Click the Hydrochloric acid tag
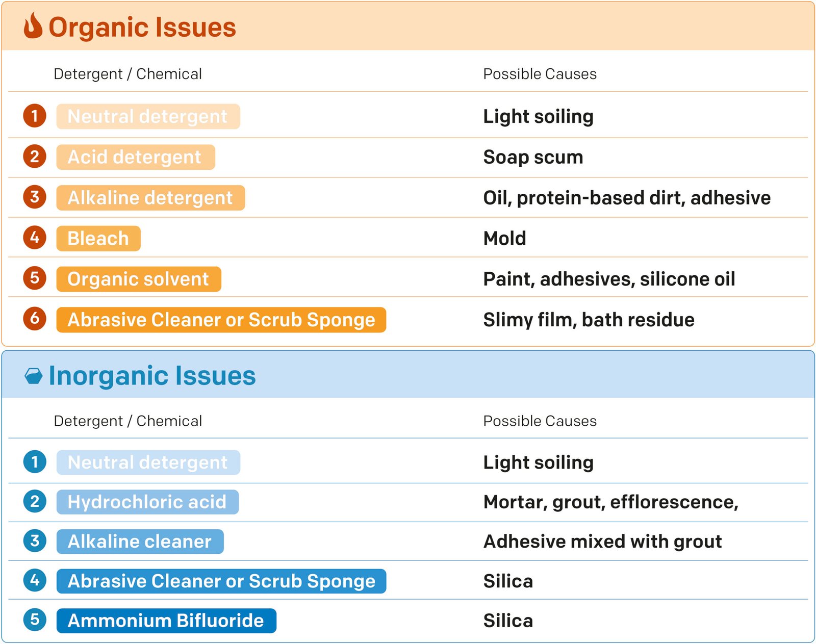The width and height of the screenshot is (816, 644). [147, 502]
